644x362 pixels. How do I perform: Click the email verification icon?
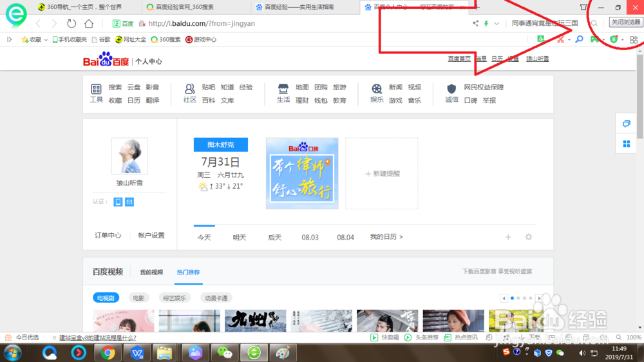tap(129, 202)
